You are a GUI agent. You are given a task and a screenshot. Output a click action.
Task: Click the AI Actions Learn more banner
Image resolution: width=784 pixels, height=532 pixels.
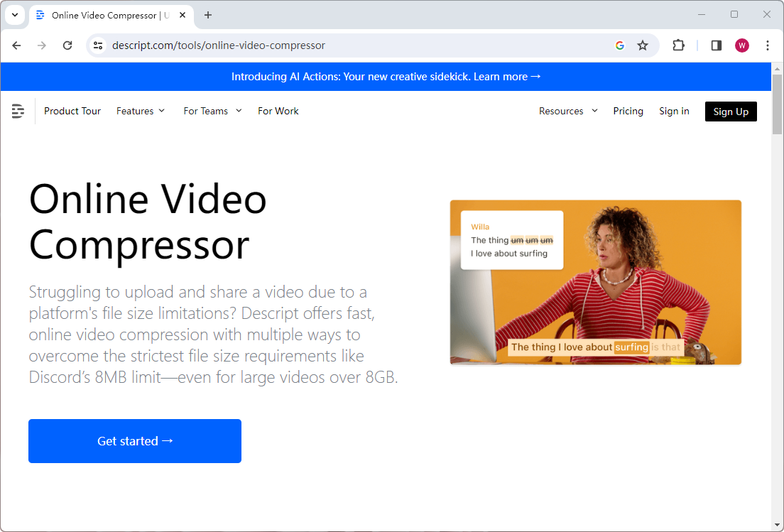point(386,77)
